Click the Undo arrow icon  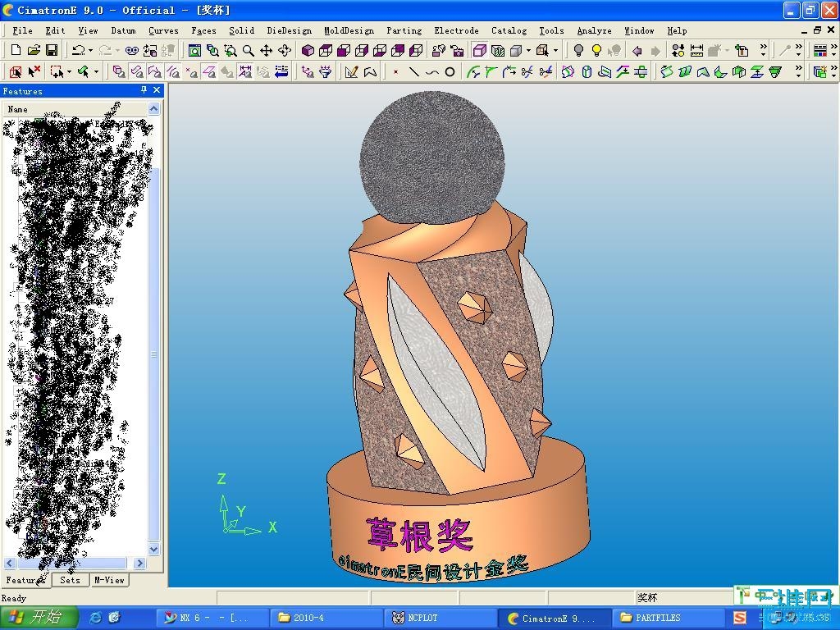click(x=78, y=50)
